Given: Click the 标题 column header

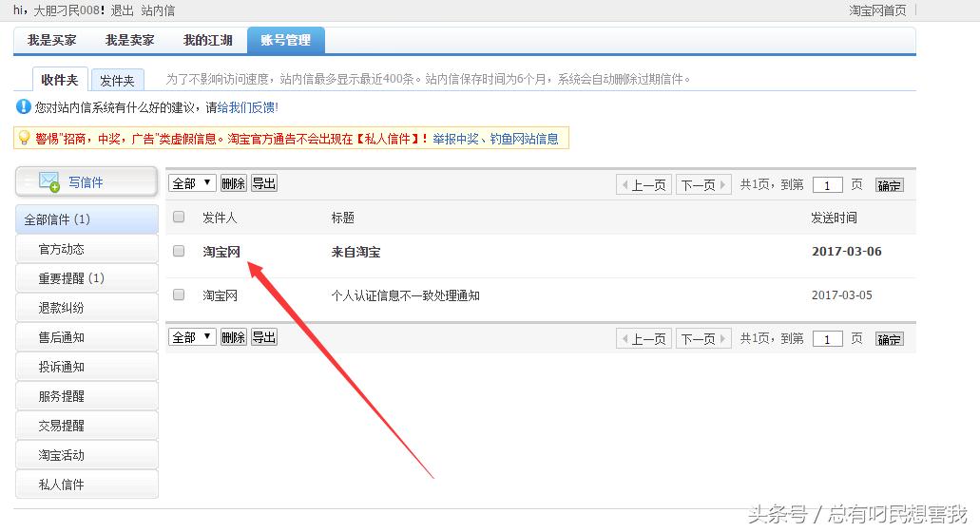Looking at the screenshot, I should tap(342, 218).
